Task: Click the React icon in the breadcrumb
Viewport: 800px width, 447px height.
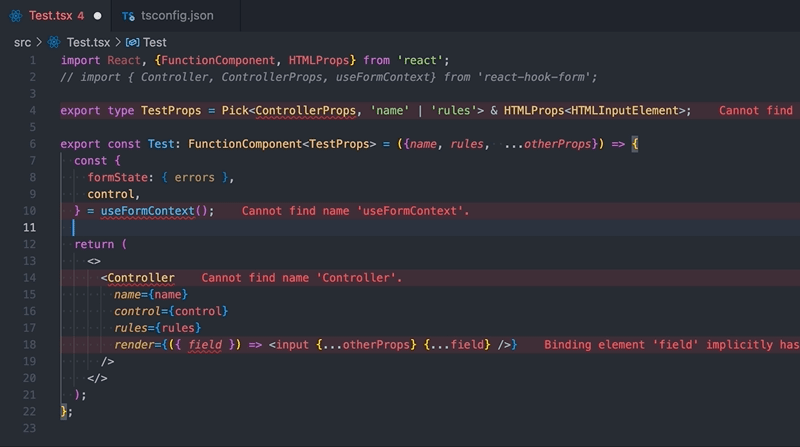Action: pyautogui.click(x=54, y=42)
